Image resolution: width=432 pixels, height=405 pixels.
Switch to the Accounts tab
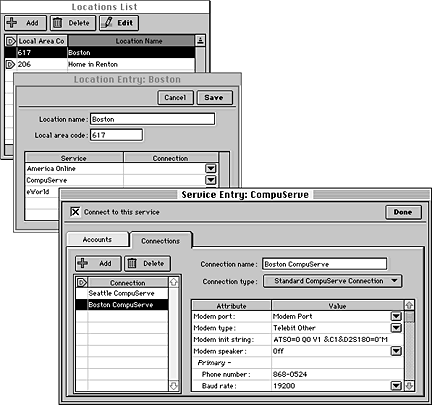point(97,239)
